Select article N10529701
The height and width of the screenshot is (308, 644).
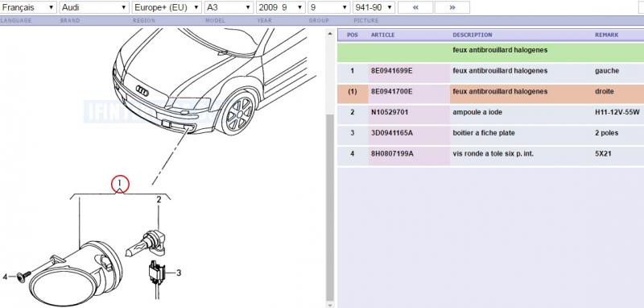click(390, 112)
